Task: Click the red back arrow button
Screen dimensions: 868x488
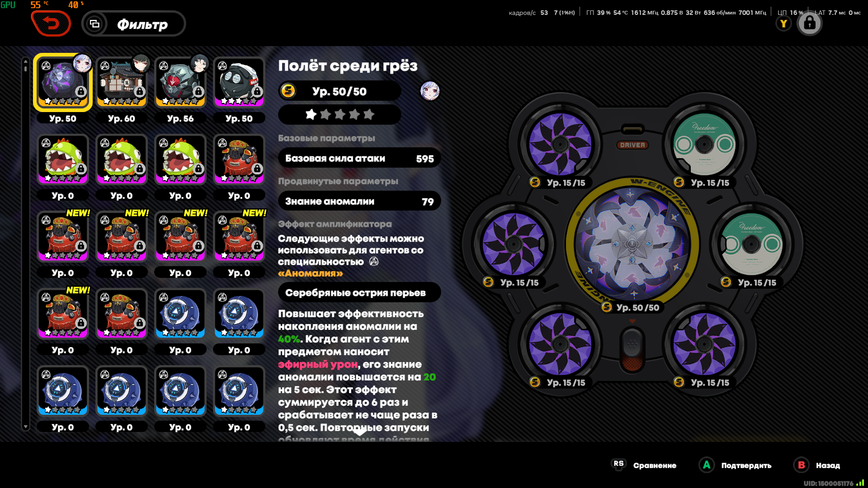Action: 51,23
